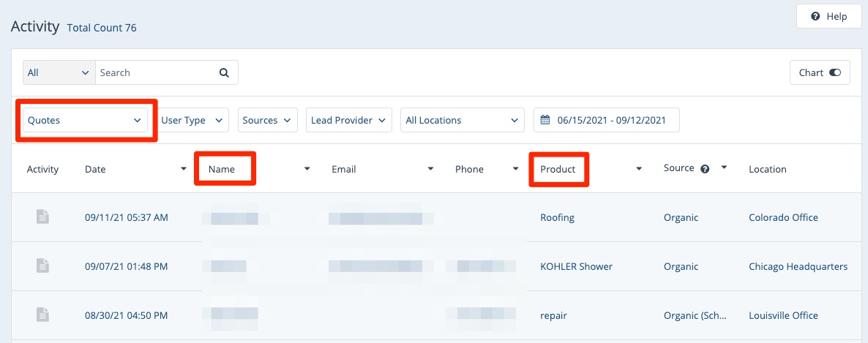Click the Chicago Headquarters location link

click(x=798, y=266)
